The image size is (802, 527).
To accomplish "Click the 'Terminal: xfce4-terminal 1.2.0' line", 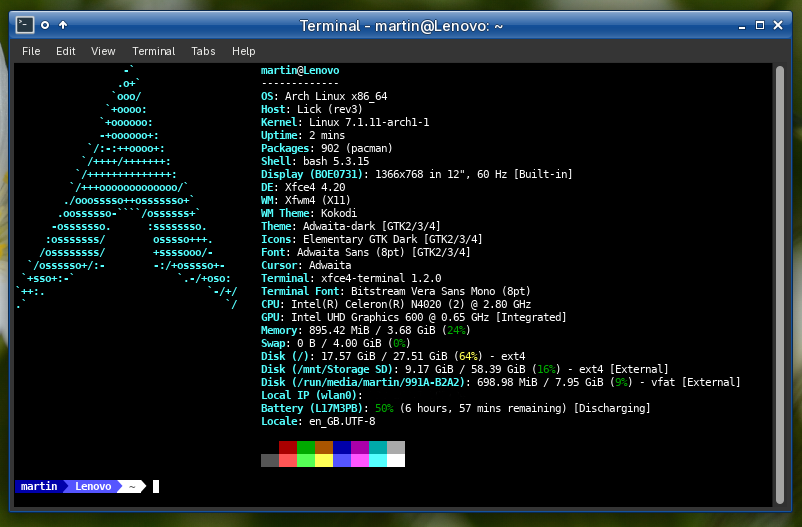I will (x=351, y=278).
